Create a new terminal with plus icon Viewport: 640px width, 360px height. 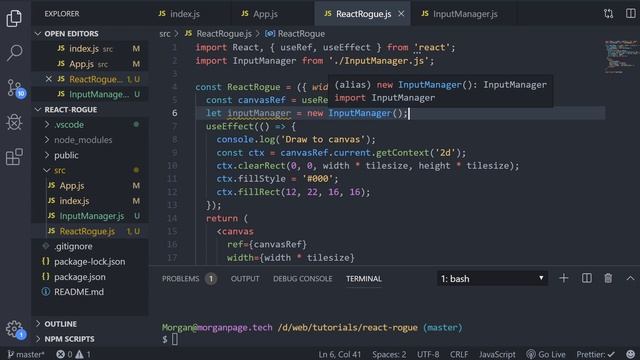[564, 278]
